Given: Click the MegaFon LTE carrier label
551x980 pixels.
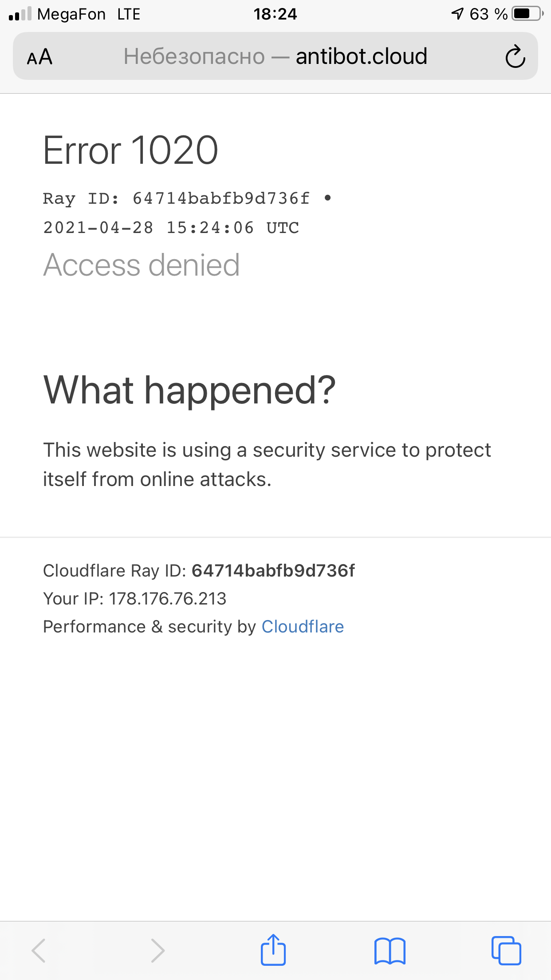Looking at the screenshot, I should click(89, 14).
